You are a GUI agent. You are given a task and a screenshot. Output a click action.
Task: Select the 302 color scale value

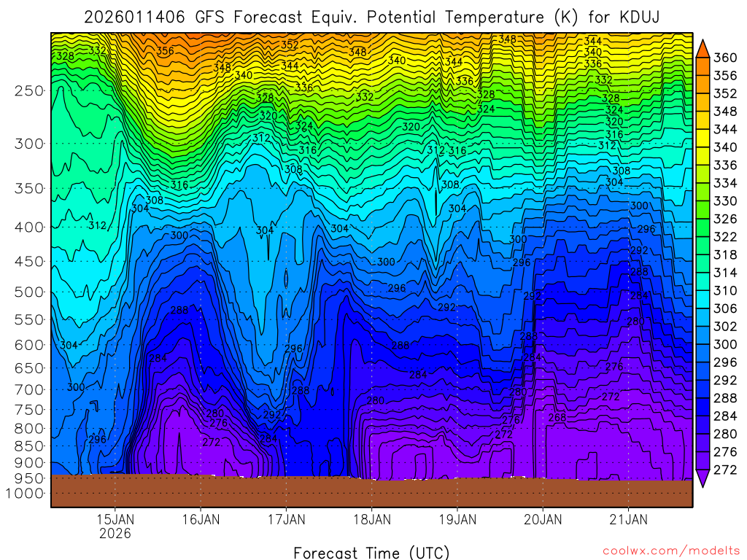[x=725, y=327]
